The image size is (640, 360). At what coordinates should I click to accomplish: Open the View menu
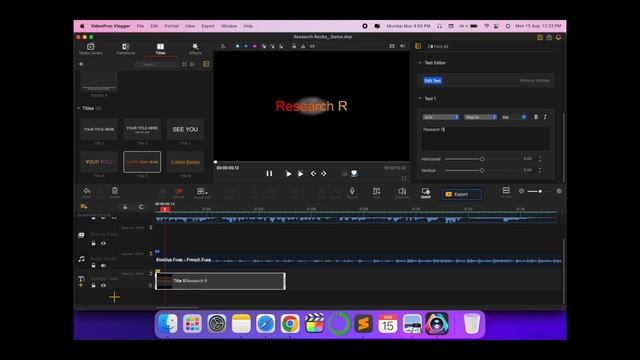[x=190, y=26]
